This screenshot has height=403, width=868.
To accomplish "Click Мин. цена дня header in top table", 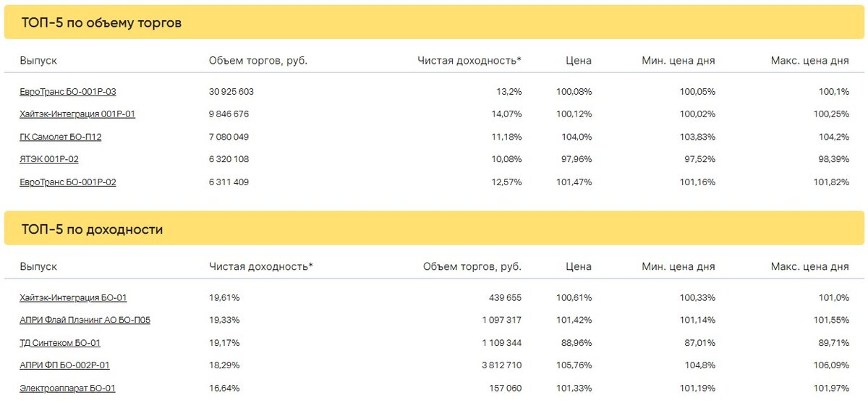I will 678,61.
